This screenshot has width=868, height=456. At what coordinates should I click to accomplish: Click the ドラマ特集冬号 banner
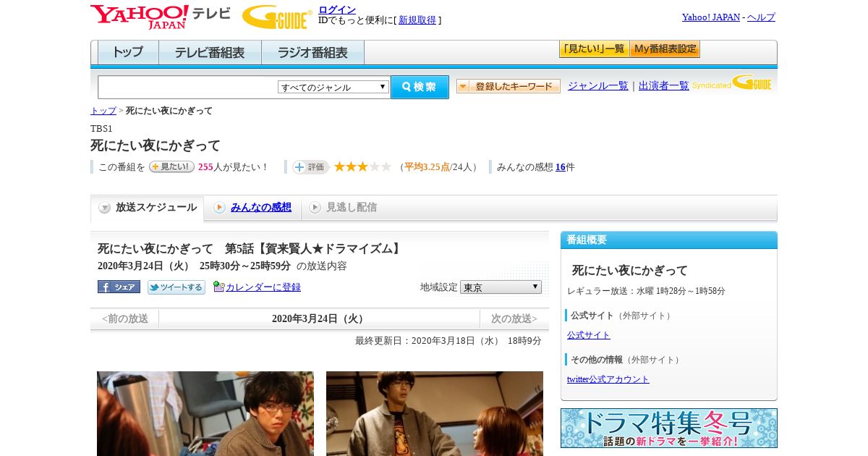click(x=669, y=428)
